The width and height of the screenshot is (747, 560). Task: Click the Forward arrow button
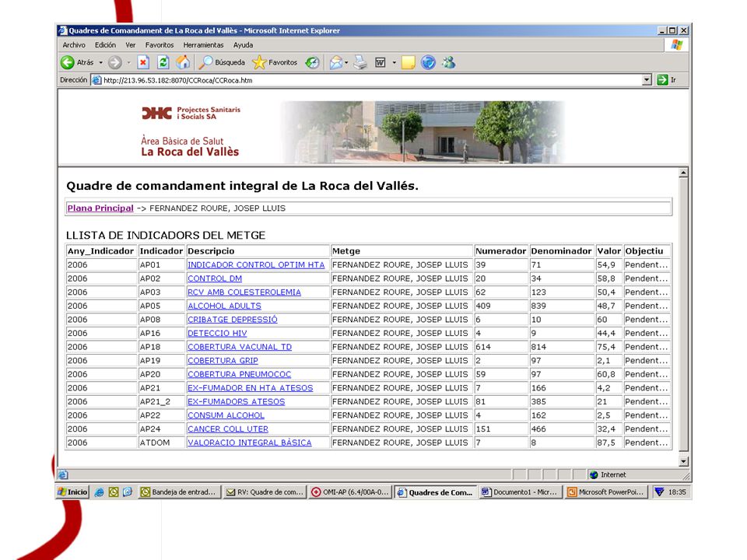[115, 62]
